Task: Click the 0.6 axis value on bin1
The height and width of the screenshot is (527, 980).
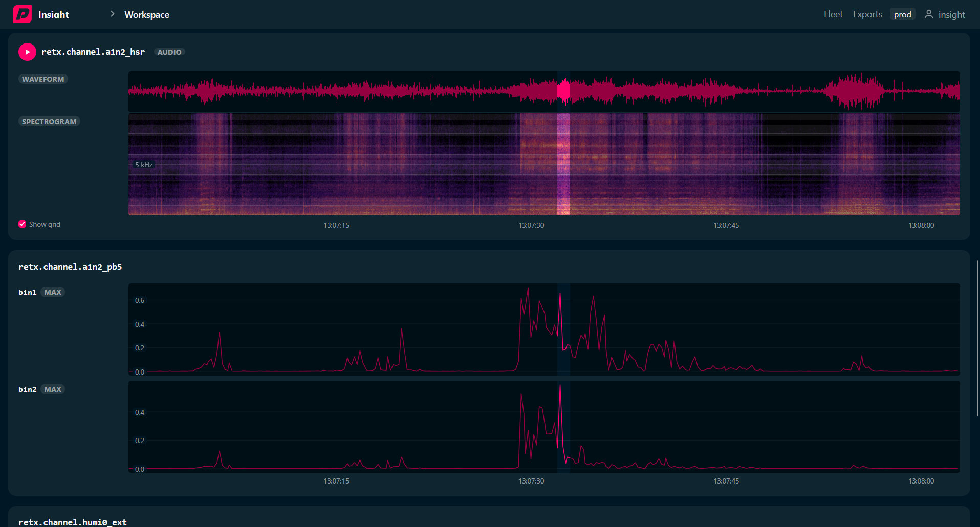Action: coord(140,300)
